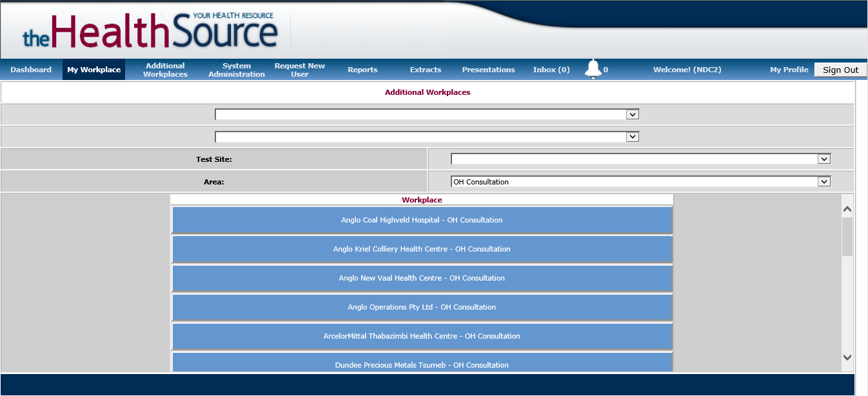This screenshot has width=868, height=396.
Task: Click the Workplace column header
Action: 422,200
